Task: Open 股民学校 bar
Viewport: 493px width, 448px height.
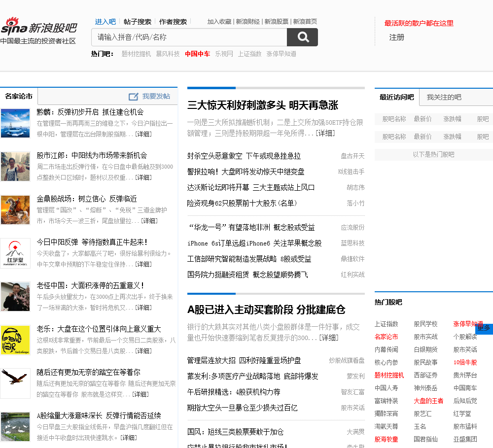Action: tap(426, 324)
